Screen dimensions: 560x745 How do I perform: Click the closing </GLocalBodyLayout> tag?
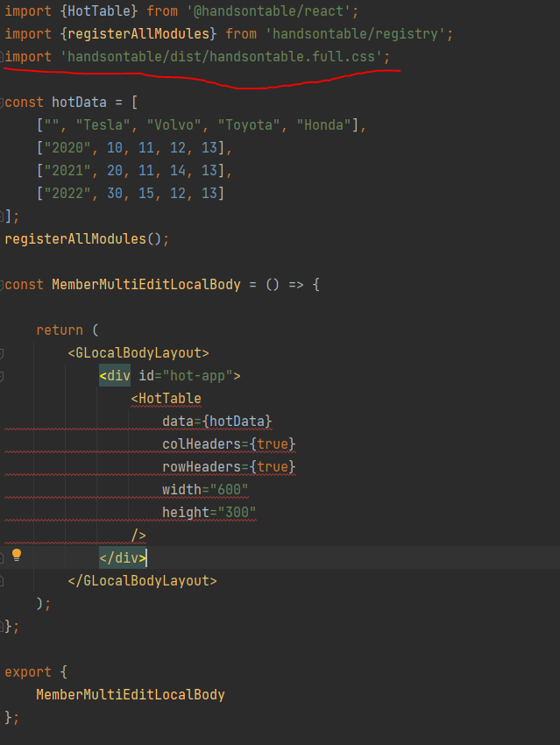143,581
